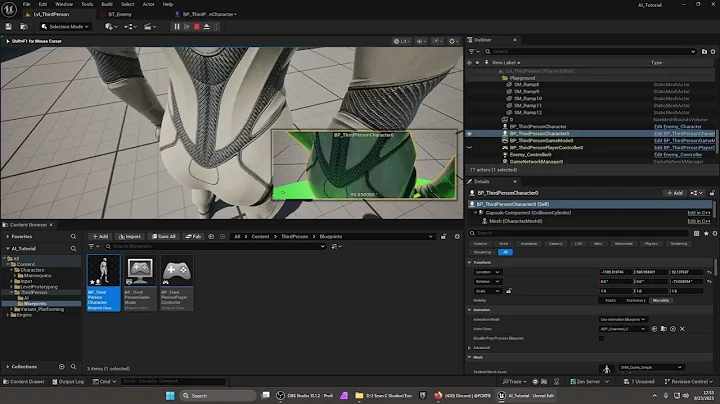Open the Edit menu
720x404 pixels.
coord(43,4)
